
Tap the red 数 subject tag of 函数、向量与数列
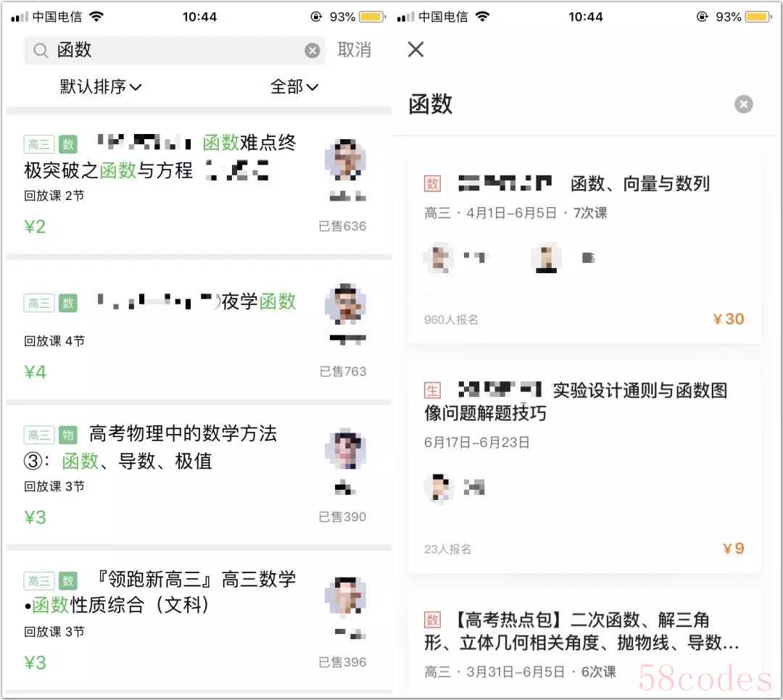[432, 184]
